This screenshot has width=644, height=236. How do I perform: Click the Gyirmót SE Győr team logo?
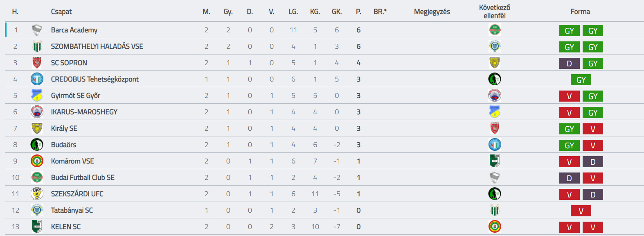click(x=37, y=95)
